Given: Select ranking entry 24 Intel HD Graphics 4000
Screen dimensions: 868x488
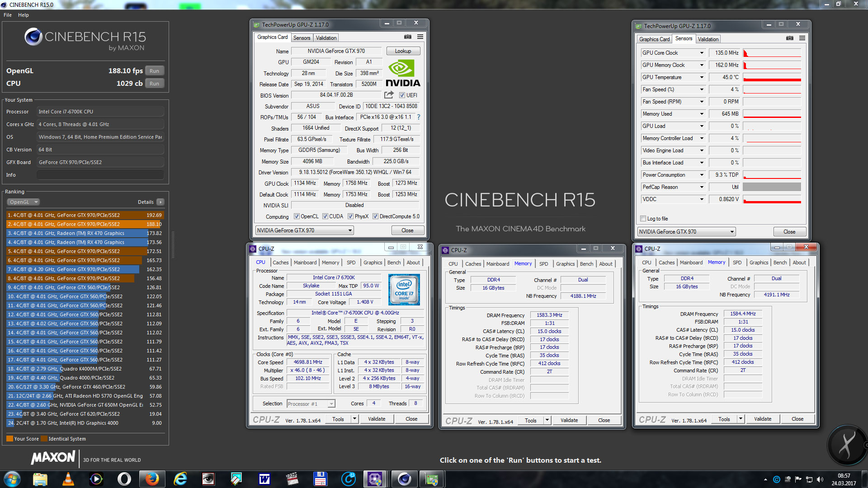Looking at the screenshot, I should pyautogui.click(x=85, y=423).
